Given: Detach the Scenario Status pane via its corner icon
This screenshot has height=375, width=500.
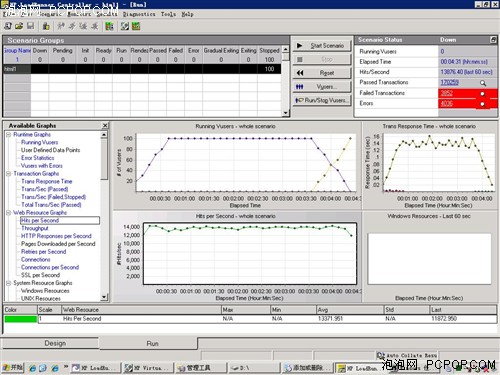Looking at the screenshot, I should (493, 40).
